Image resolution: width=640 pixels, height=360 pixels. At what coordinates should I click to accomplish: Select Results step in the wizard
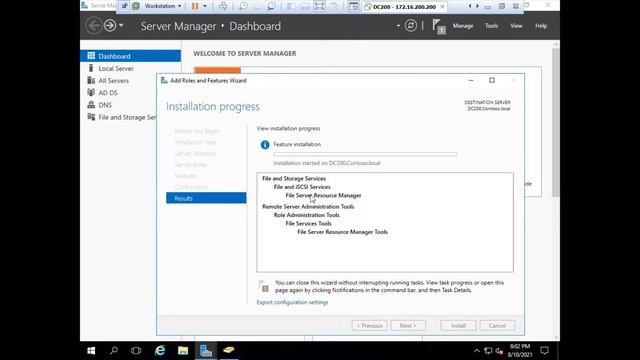[206, 198]
